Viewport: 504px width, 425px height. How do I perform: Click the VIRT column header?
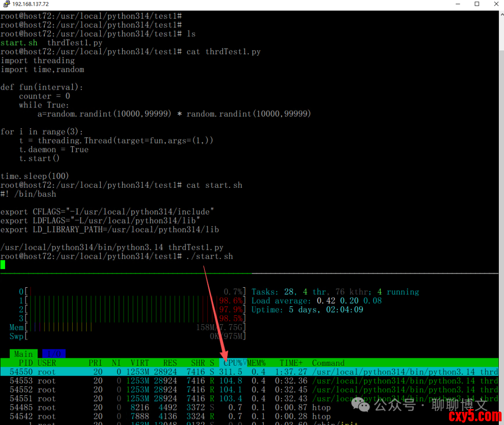point(140,363)
